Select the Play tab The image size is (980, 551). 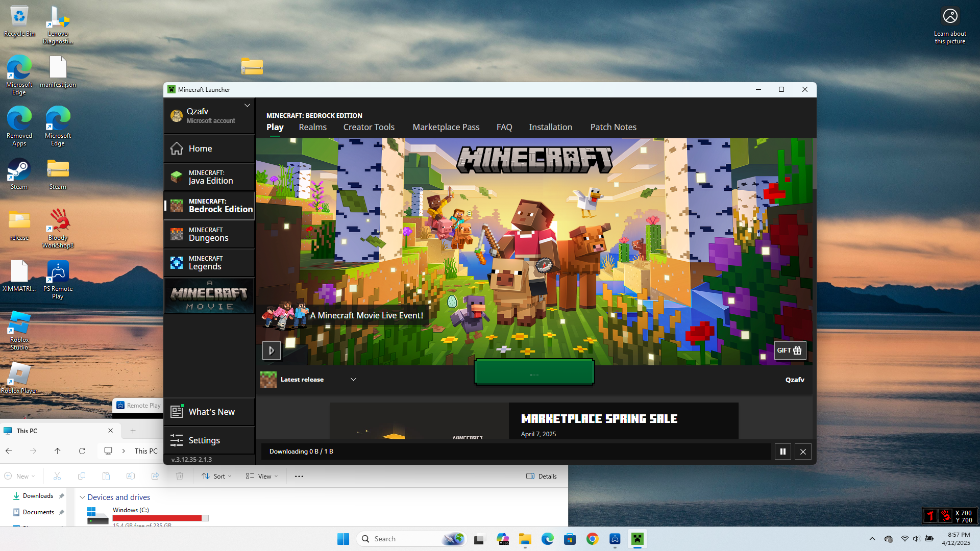click(275, 127)
